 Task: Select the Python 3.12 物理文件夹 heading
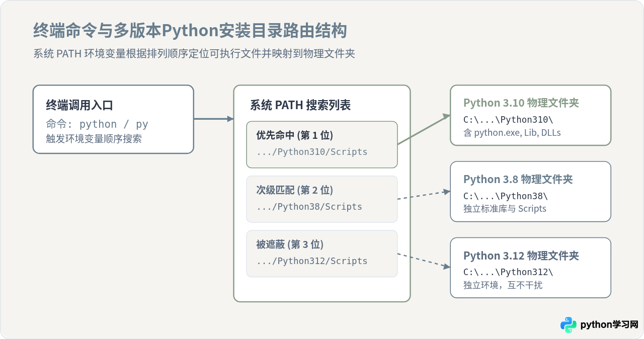(521, 256)
